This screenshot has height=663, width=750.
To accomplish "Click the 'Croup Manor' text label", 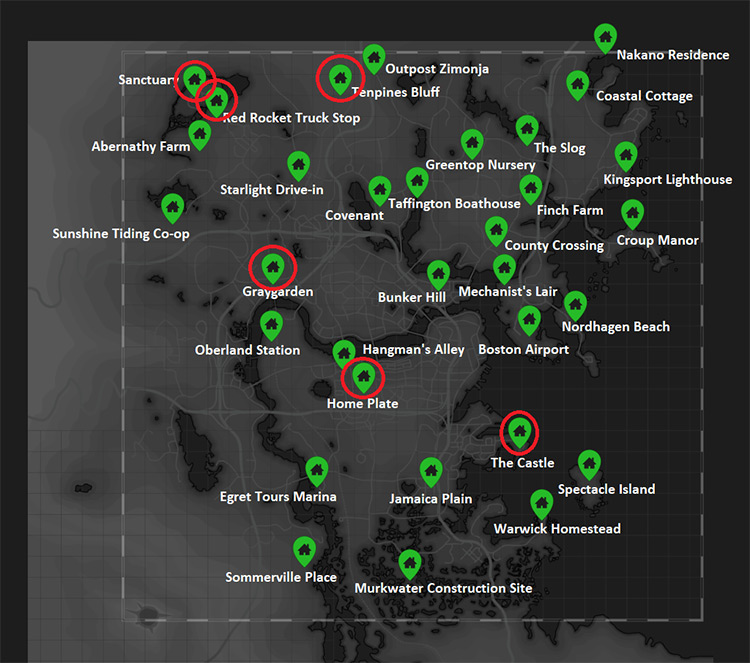I will point(658,240).
